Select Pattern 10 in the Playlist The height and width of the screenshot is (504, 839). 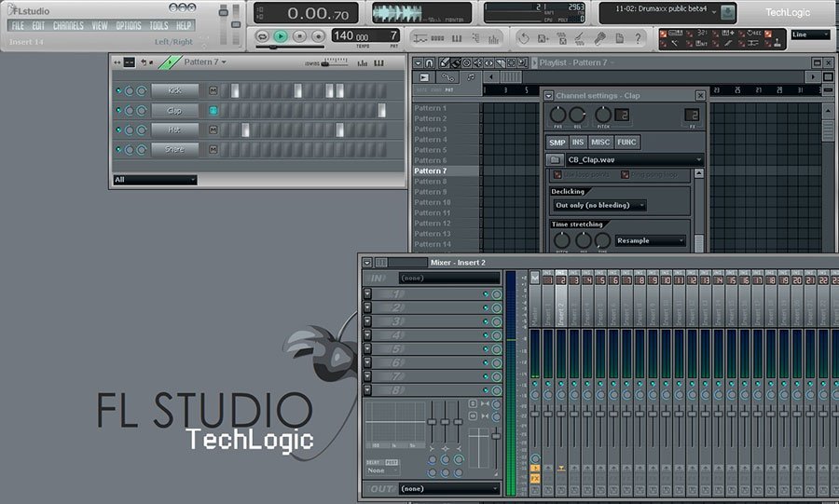point(433,202)
